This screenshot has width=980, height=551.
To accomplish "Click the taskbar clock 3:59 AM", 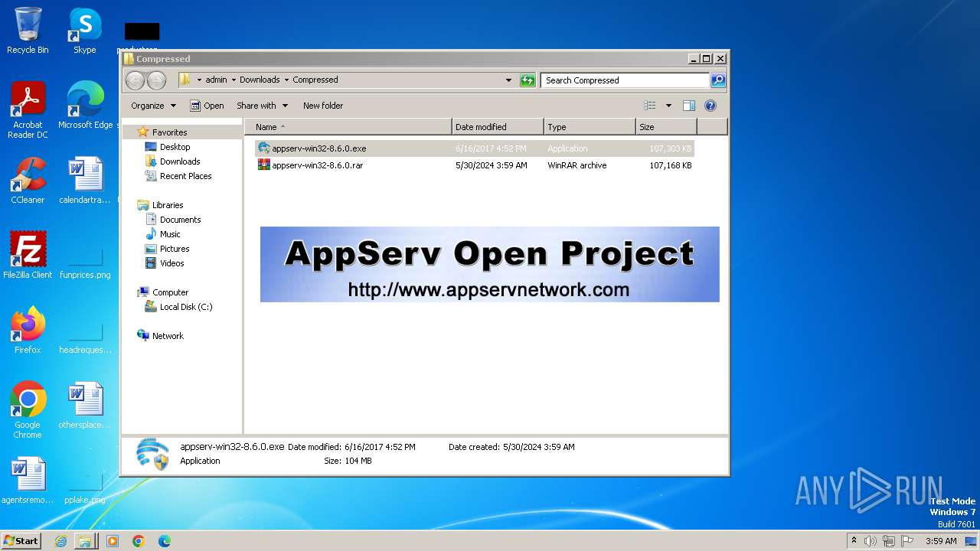I will 941,541.
